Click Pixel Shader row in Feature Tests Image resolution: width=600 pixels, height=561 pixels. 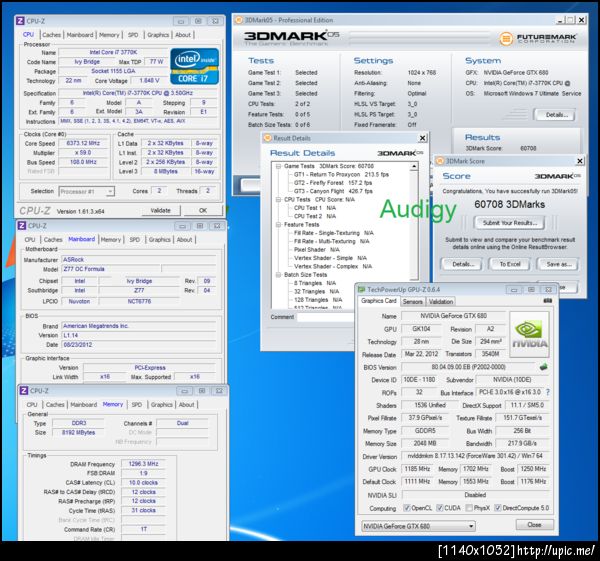tap(316, 250)
